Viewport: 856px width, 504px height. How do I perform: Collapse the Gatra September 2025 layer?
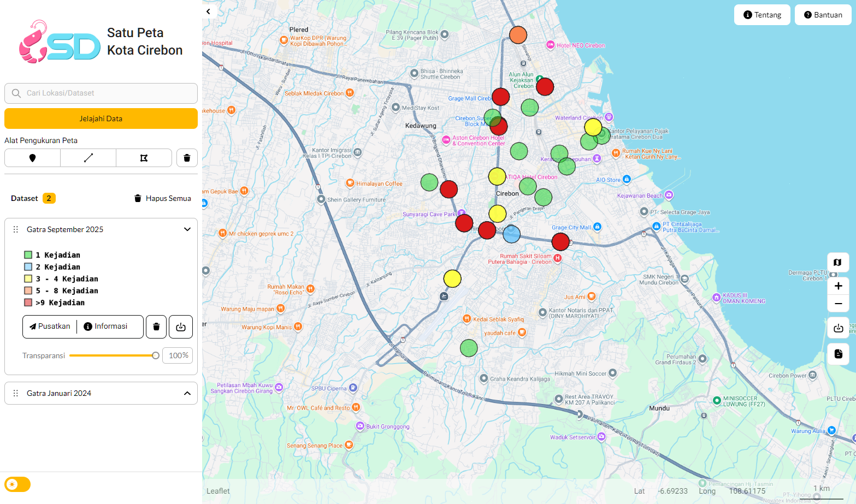(187, 229)
